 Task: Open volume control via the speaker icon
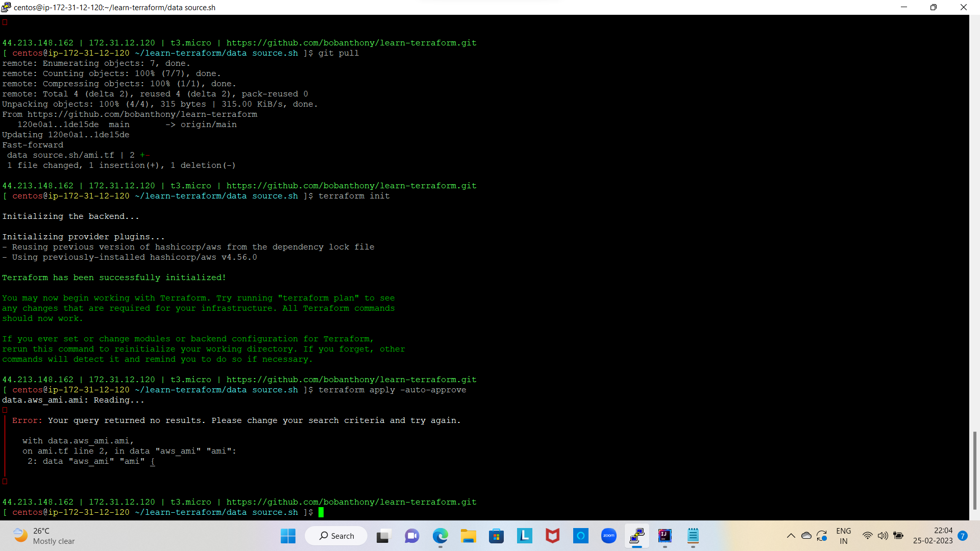884,536
